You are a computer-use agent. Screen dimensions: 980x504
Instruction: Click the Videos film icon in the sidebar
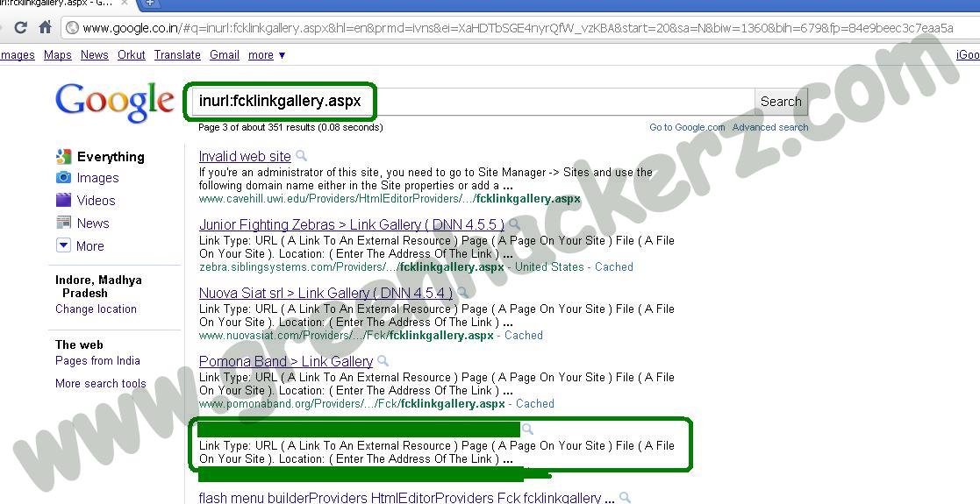click(x=63, y=200)
